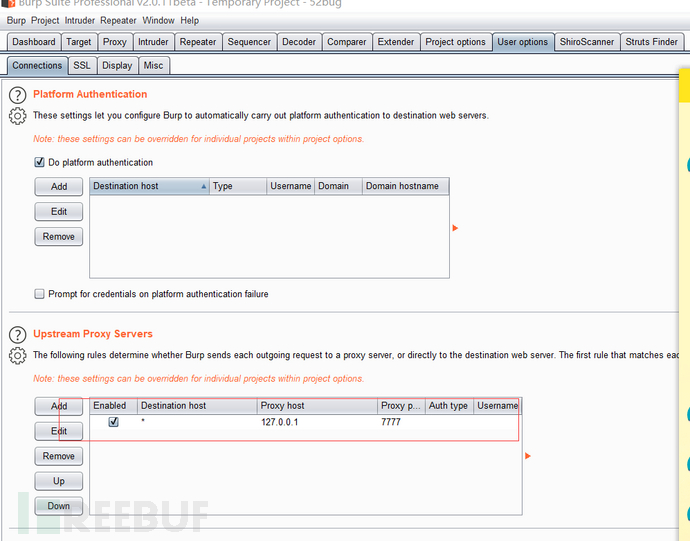This screenshot has width=690, height=541.
Task: Switch to the Decoder tab
Action: point(299,42)
